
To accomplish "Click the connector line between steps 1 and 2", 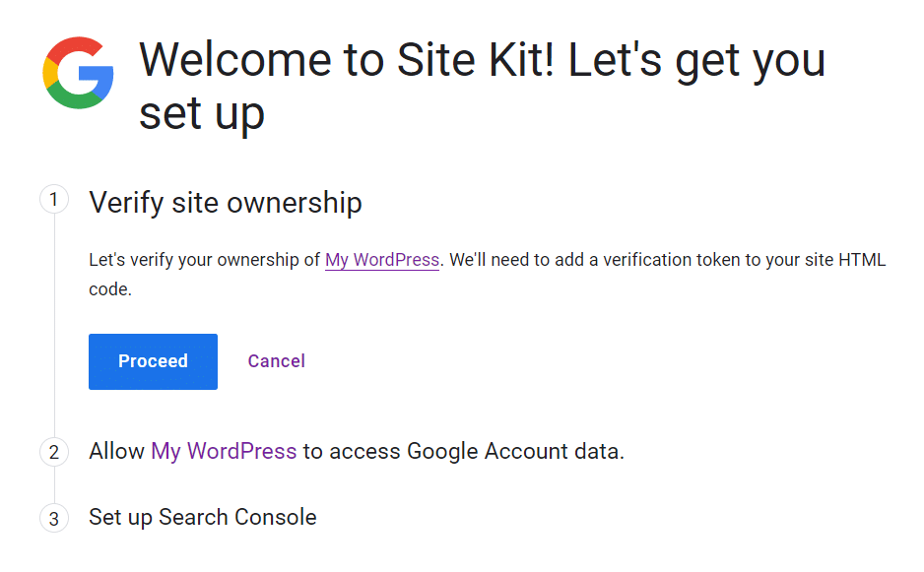I will pos(54,326).
